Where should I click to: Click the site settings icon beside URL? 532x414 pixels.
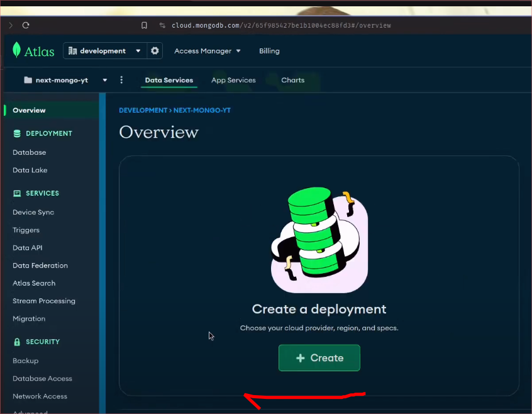[x=162, y=25]
